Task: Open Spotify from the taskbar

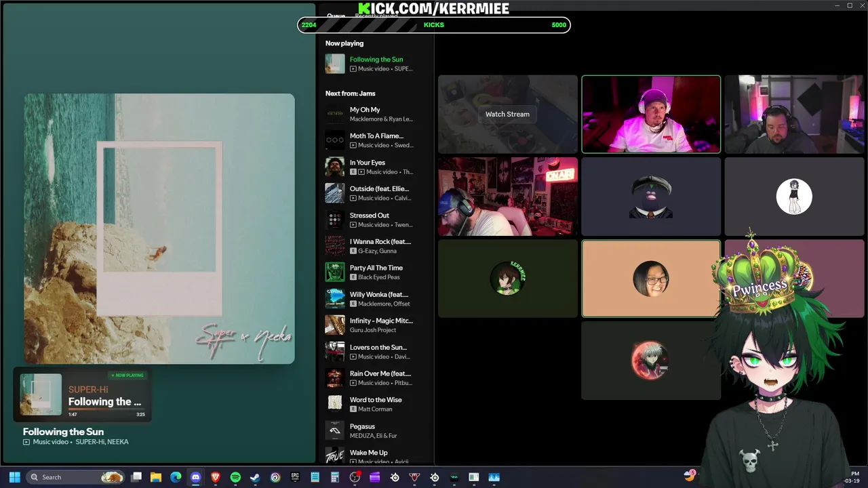Action: (235, 477)
